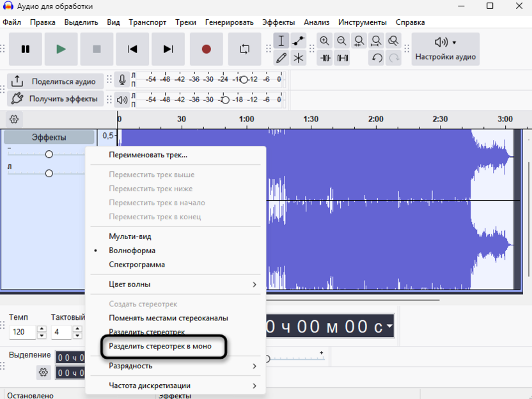Expand the Частота дискретизации submenu
This screenshot has width=532, height=399.
tap(175, 386)
